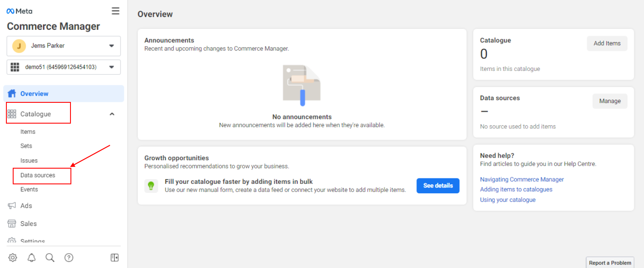This screenshot has height=268, width=644.
Task: Open the Jems Parker account dropdown
Action: 64,46
